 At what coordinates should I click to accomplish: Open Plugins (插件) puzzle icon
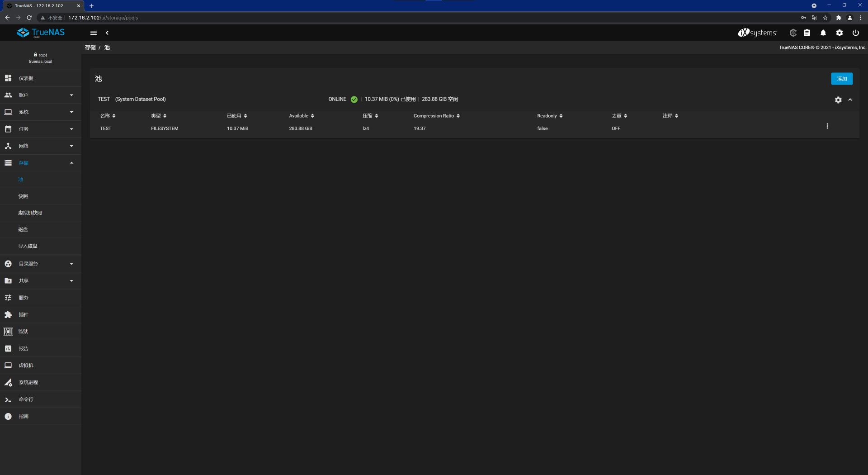pyautogui.click(x=8, y=314)
